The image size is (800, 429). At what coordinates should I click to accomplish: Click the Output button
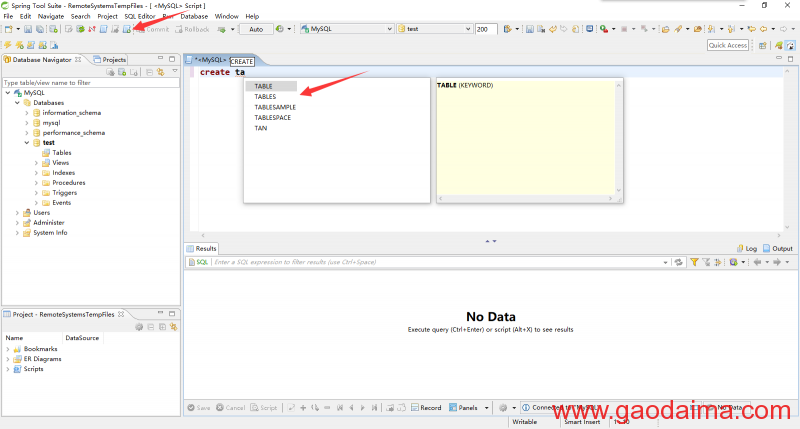click(778, 248)
